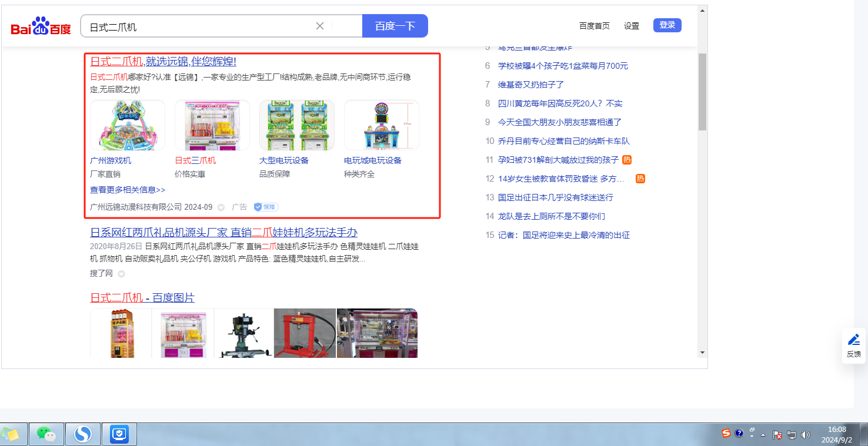Open the 大型电玩设备 link
Screen dimensions: 868x446
tap(284, 160)
